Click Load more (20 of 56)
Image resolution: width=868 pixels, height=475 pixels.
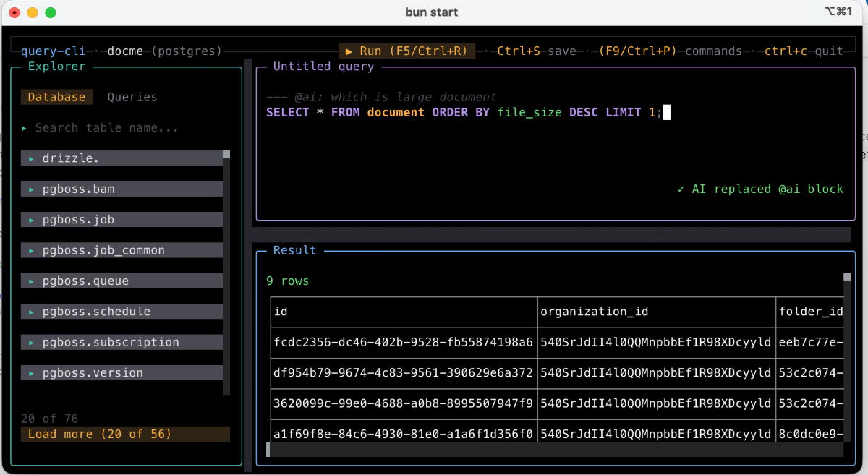[125, 434]
